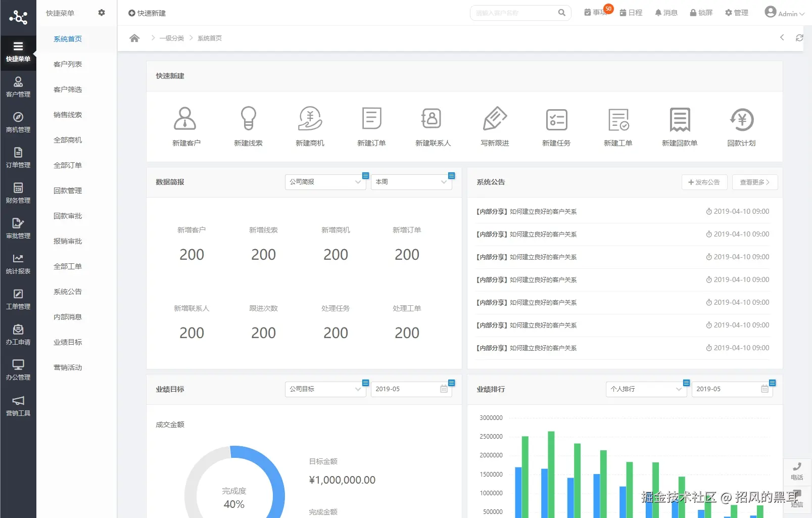
Task: Open 统计报表 in the dark sidebar
Action: click(x=18, y=264)
